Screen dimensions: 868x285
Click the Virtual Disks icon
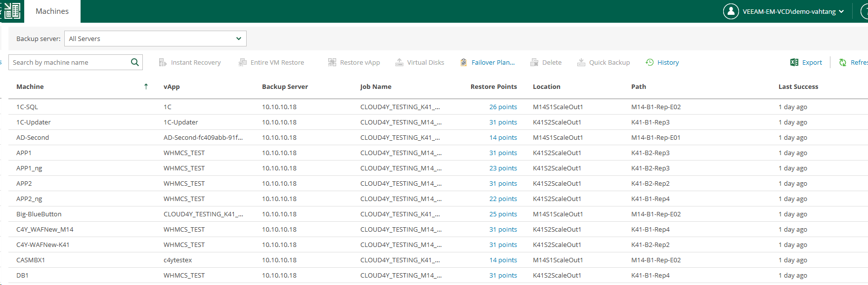(x=399, y=62)
